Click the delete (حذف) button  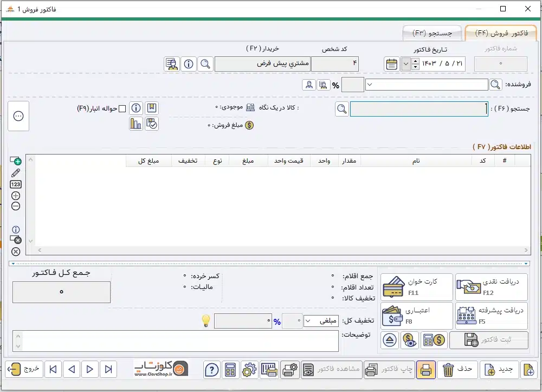(x=457, y=370)
